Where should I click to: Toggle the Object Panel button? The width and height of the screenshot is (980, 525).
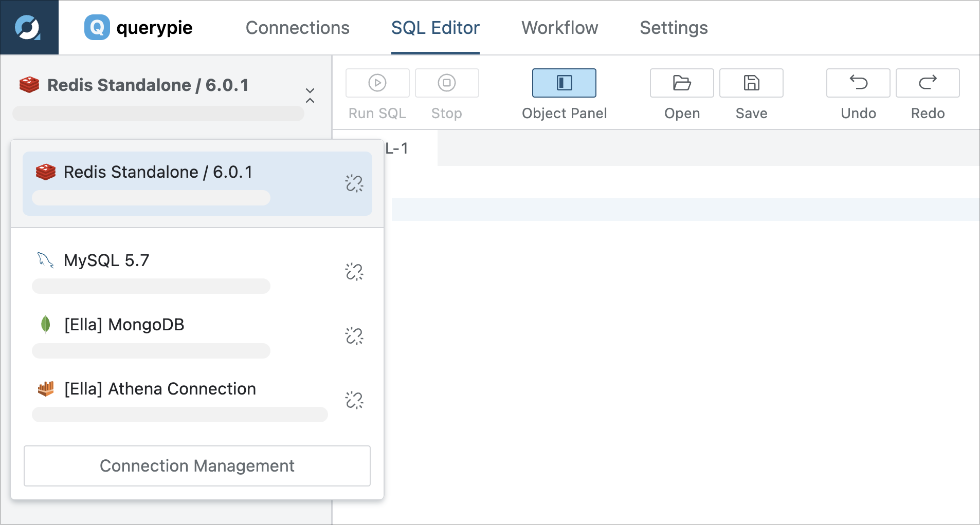click(564, 83)
